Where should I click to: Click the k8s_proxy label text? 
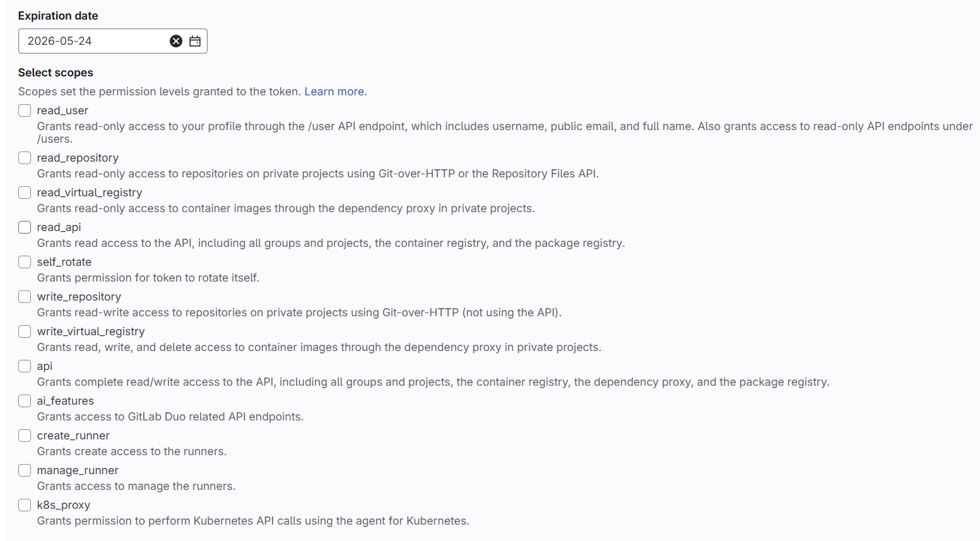click(x=64, y=505)
